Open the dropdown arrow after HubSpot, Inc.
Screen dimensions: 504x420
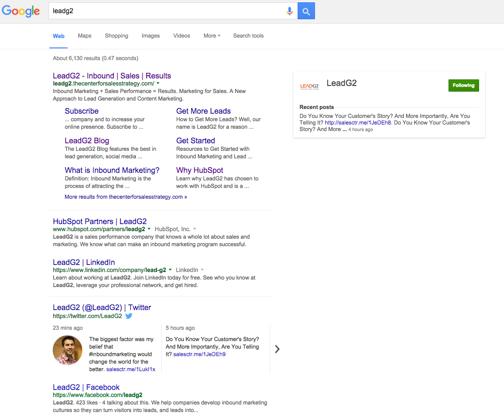tap(195, 229)
